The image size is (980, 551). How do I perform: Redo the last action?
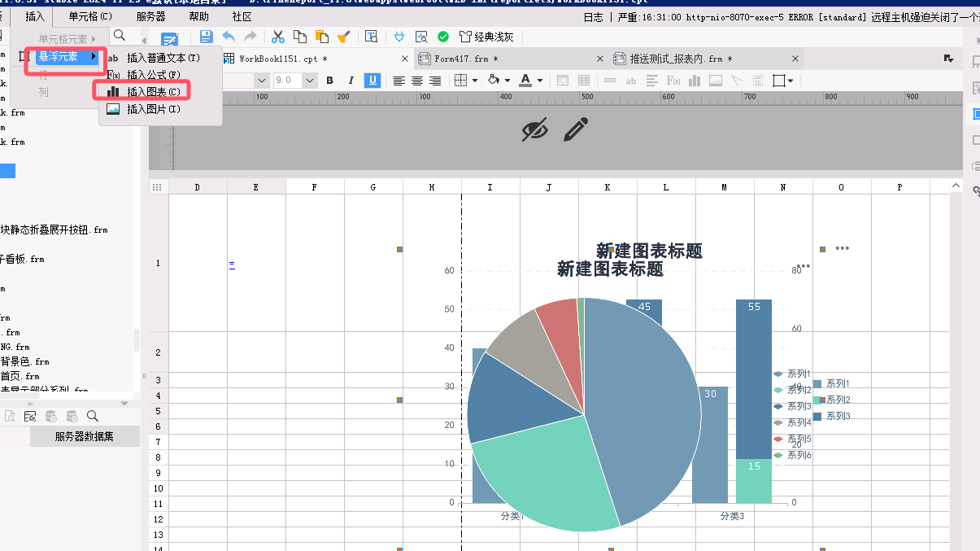(x=250, y=37)
